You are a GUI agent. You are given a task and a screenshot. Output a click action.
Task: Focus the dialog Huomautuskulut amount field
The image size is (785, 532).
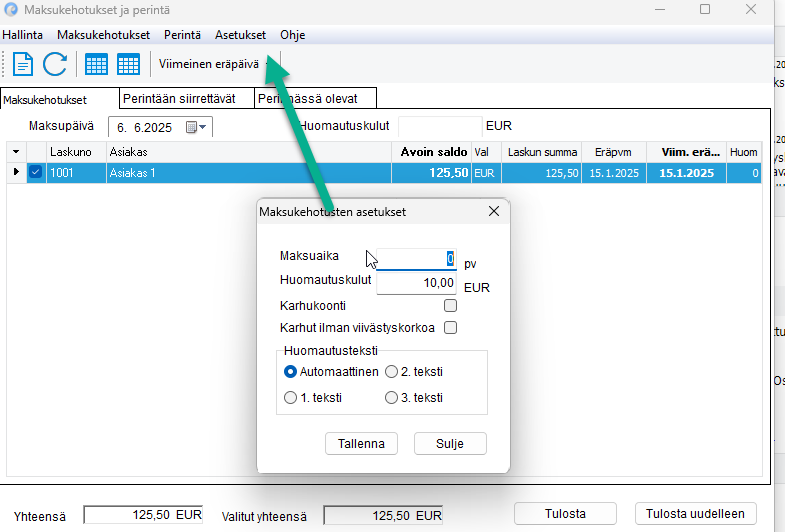click(x=416, y=283)
